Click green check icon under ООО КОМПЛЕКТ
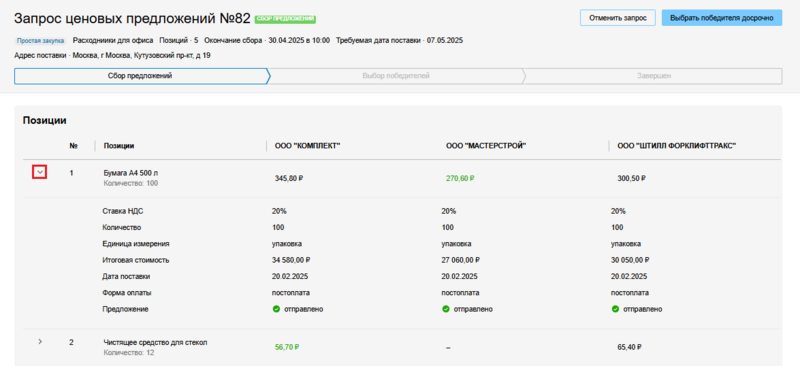This screenshot has height=366, width=800. tap(276, 309)
